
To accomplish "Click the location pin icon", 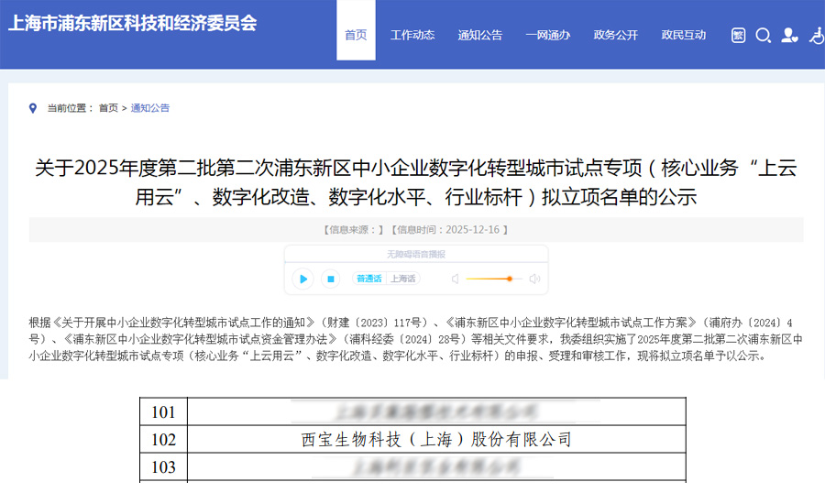I will (34, 108).
